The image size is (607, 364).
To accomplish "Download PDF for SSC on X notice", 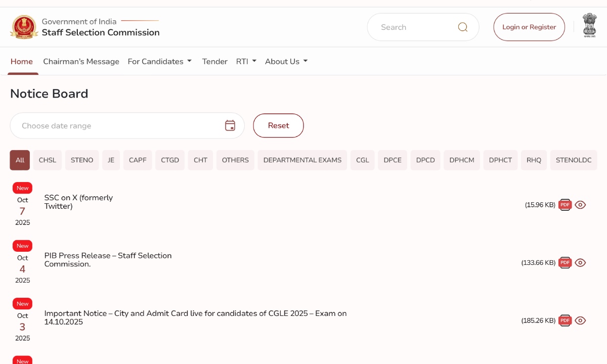I will coord(565,205).
